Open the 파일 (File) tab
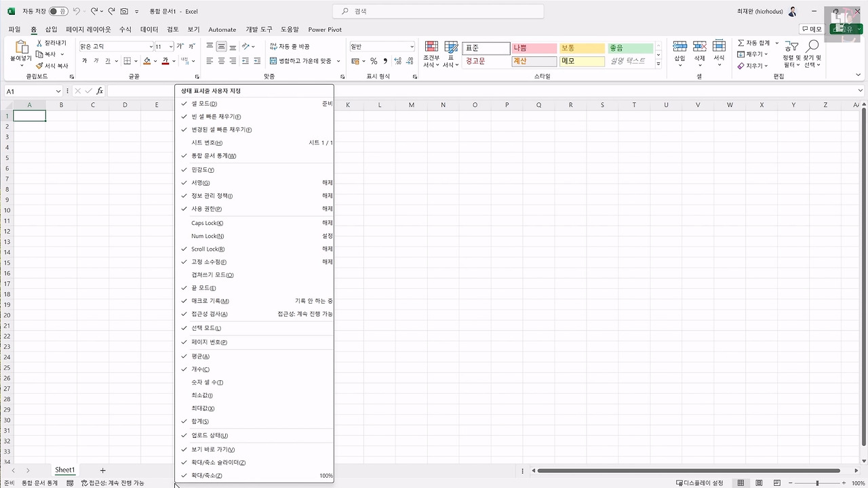 (x=14, y=29)
